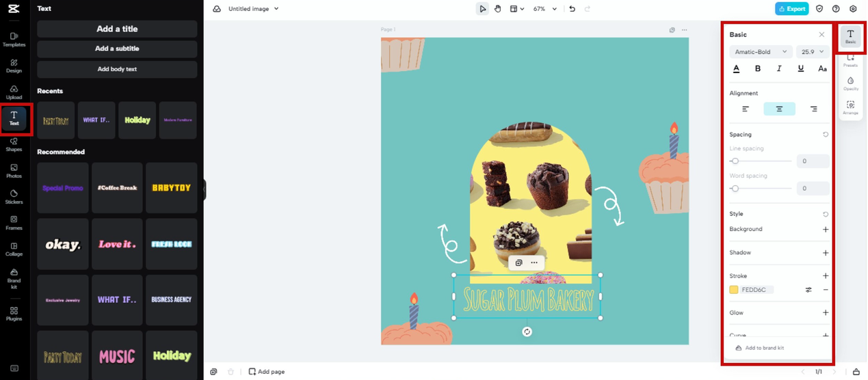Click the FEDD6C stroke color swatch

[x=734, y=290]
